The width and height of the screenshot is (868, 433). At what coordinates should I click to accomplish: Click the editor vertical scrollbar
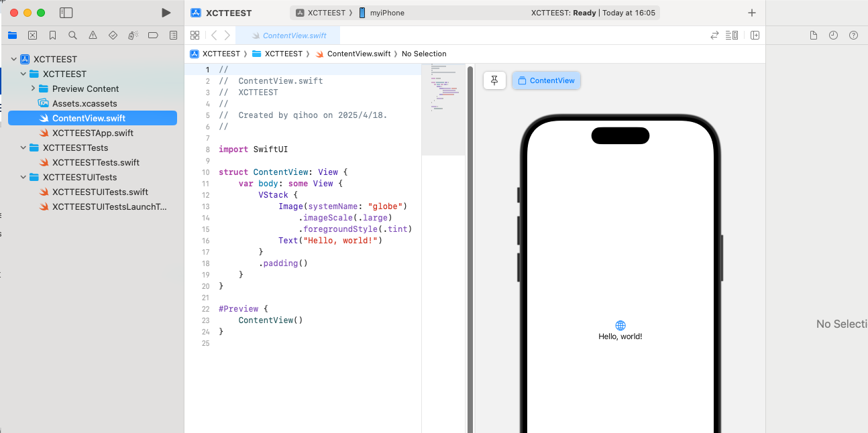(470, 248)
